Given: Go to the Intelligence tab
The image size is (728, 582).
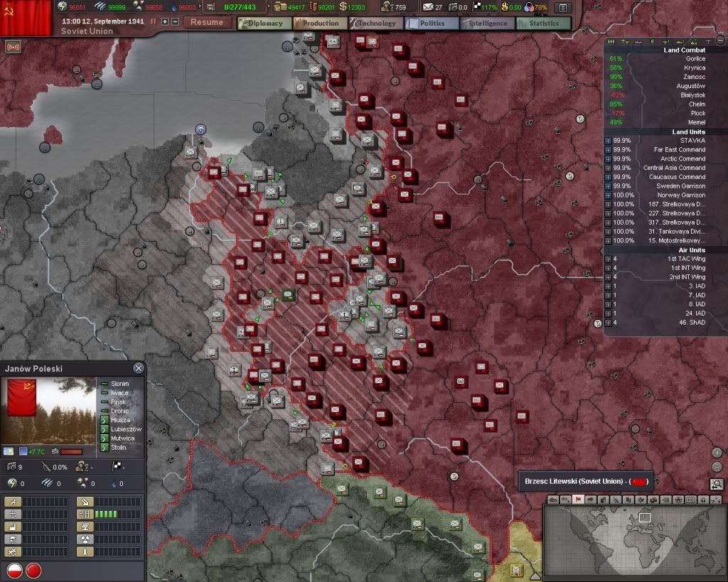Looking at the screenshot, I should point(488,23).
